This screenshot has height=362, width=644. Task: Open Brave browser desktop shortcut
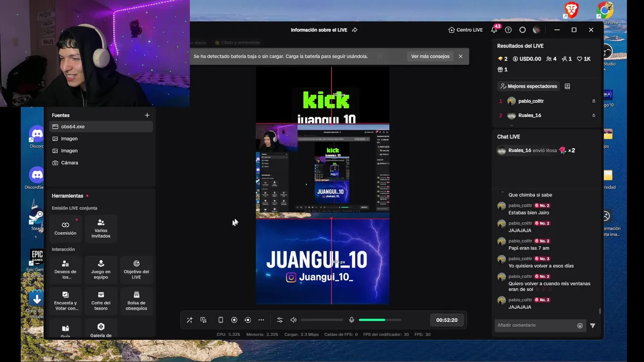[571, 10]
